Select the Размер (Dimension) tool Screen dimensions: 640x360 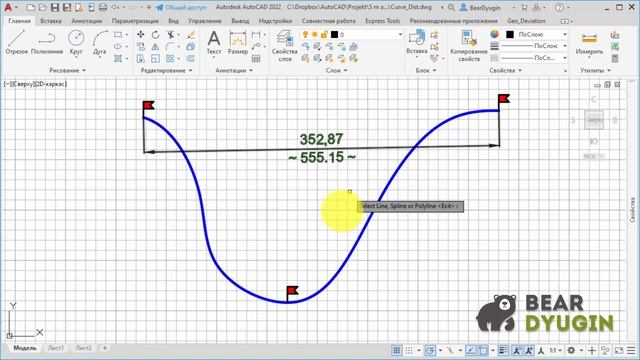coord(238,42)
